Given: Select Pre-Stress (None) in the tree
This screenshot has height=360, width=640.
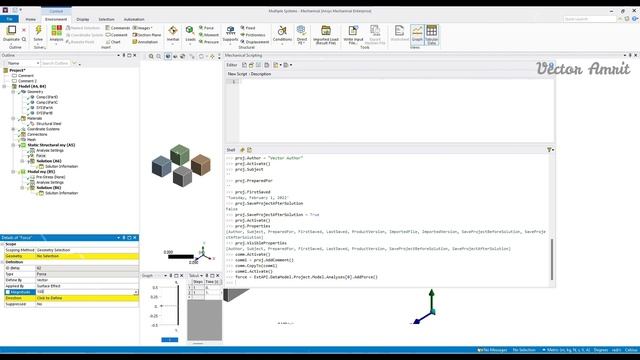Looking at the screenshot, I should pyautogui.click(x=50, y=177).
